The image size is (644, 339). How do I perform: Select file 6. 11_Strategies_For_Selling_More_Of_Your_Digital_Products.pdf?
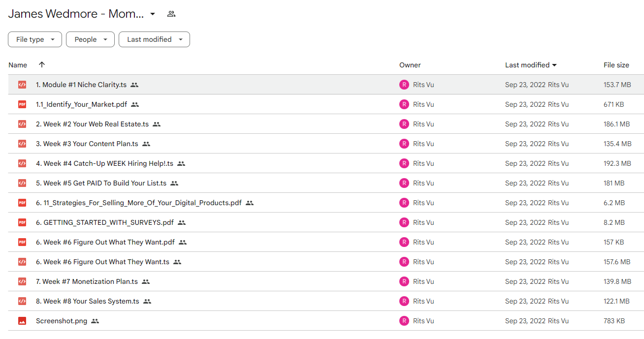point(139,203)
